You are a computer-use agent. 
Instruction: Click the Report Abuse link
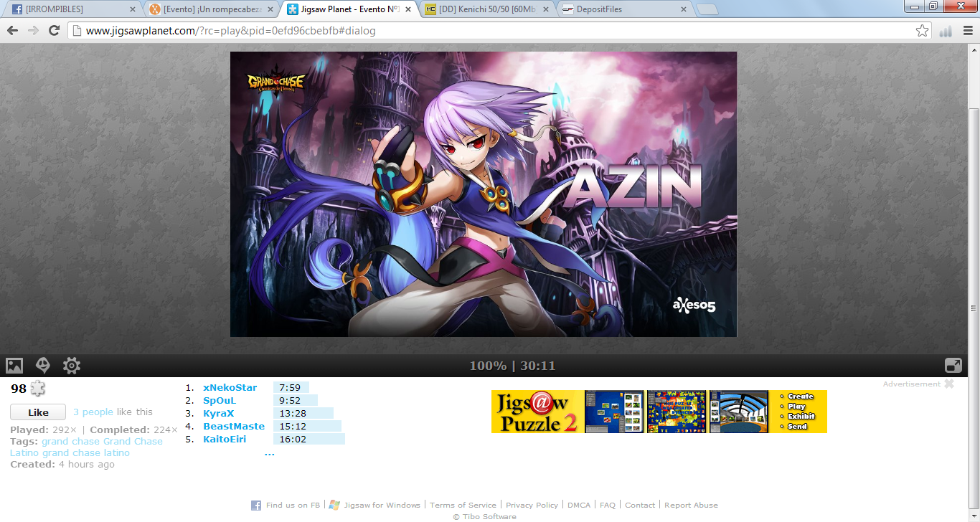691,506
